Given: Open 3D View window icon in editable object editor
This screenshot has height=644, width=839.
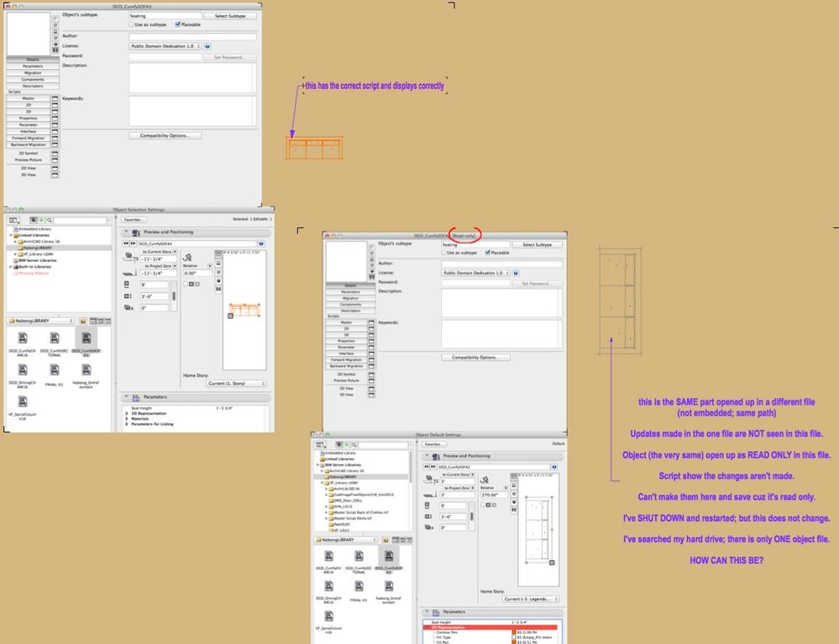Looking at the screenshot, I should click(x=55, y=175).
